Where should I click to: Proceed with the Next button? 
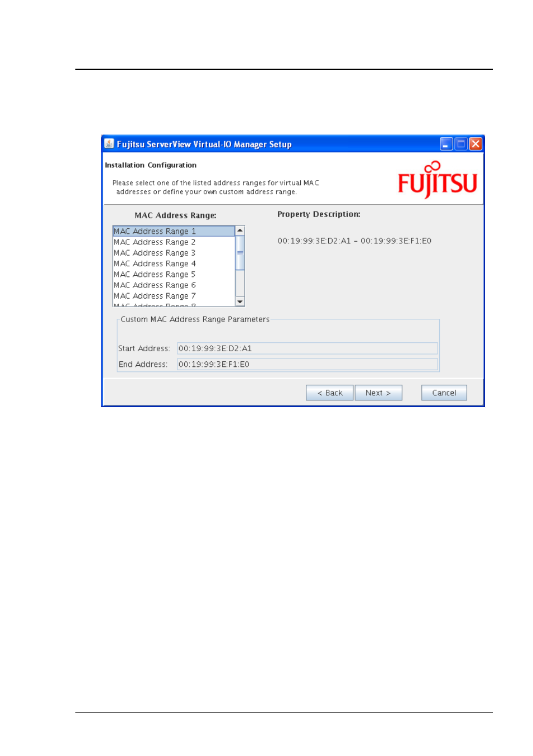click(378, 393)
